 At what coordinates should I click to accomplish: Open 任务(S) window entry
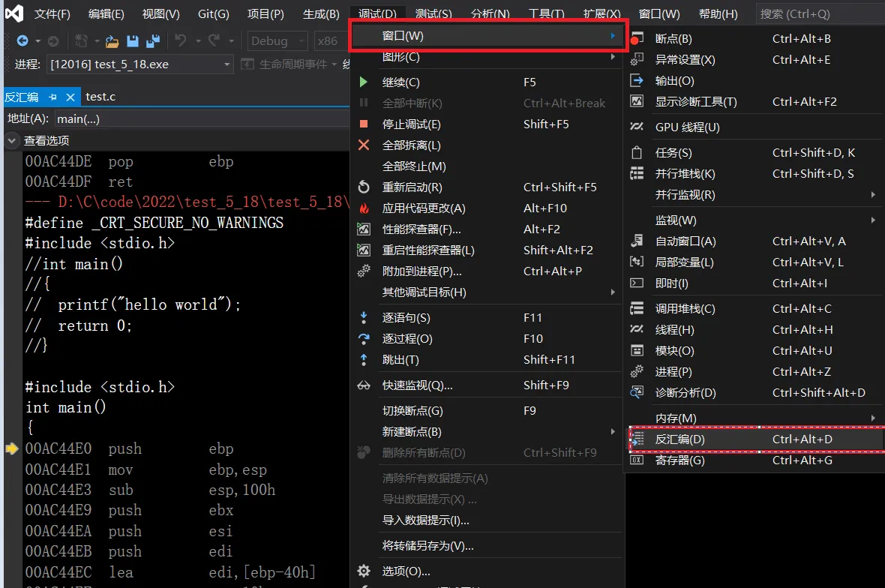click(755, 153)
